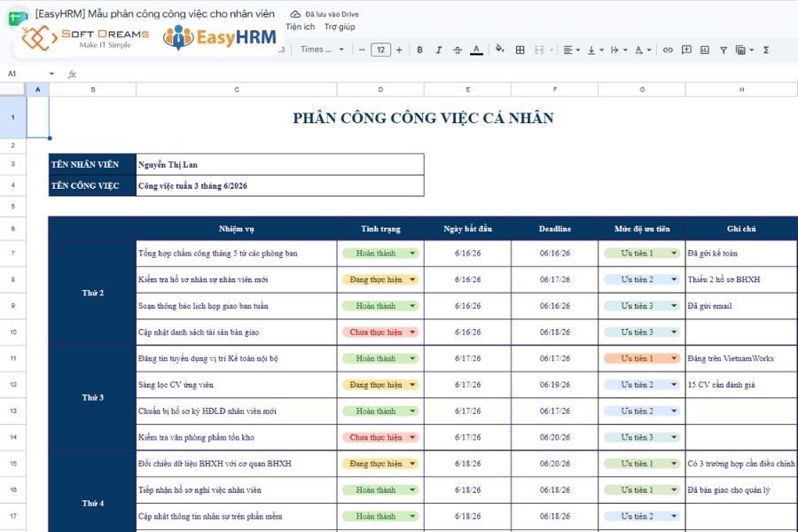Image resolution: width=798 pixels, height=532 pixels.
Task: Open Chưa thực hiện dropdown for Cập nhật danh sách tài sản
Action: click(x=412, y=332)
